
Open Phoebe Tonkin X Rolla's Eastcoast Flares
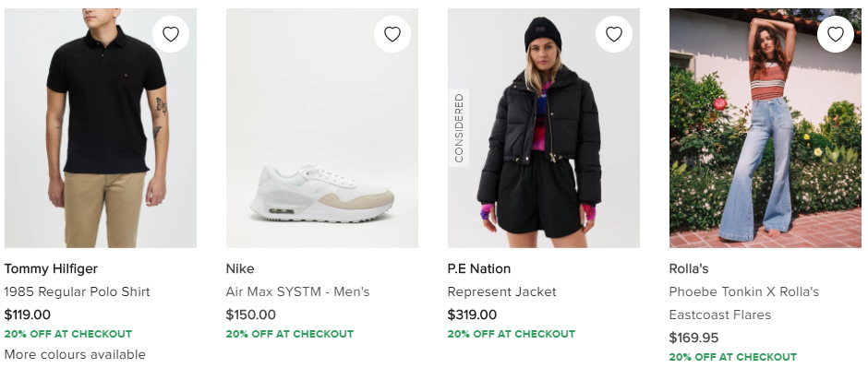point(744,303)
